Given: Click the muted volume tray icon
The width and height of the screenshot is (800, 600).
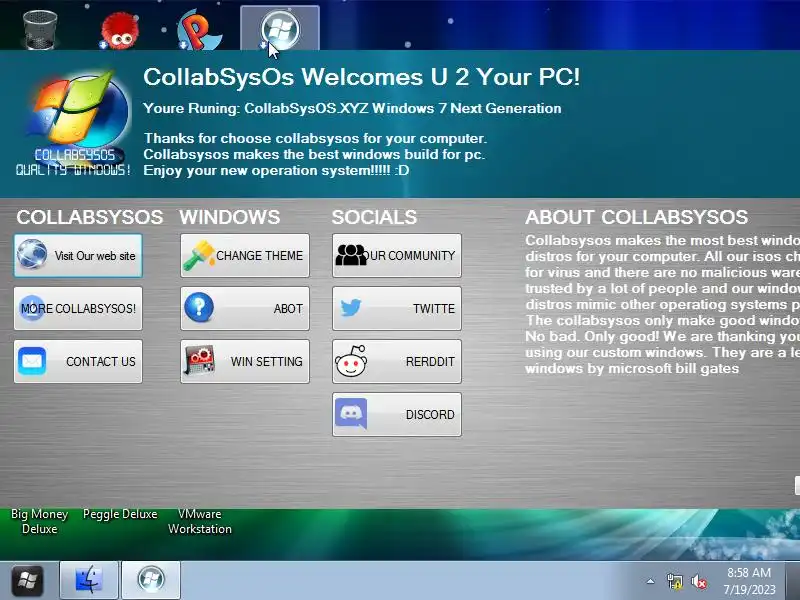Looking at the screenshot, I should click(698, 581).
